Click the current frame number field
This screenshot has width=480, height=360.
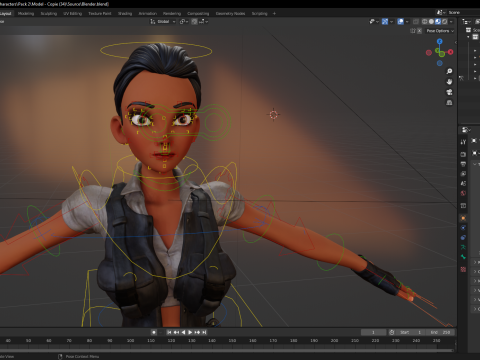(x=373, y=332)
